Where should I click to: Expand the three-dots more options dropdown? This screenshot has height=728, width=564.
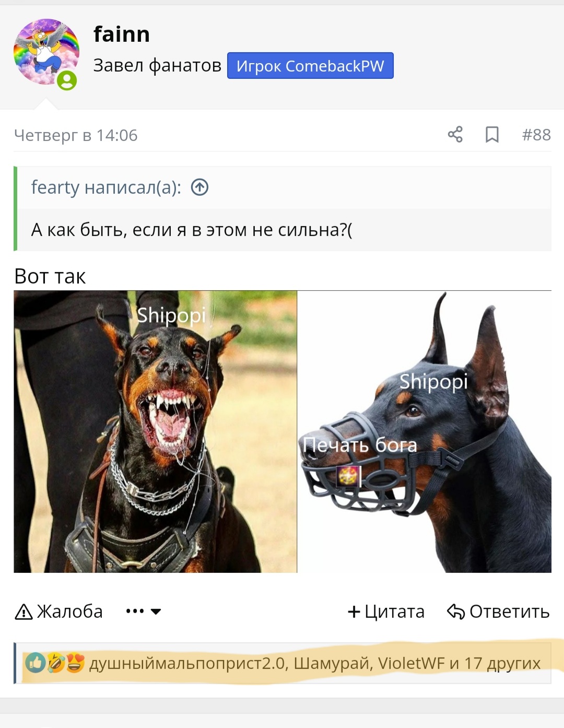135,611
